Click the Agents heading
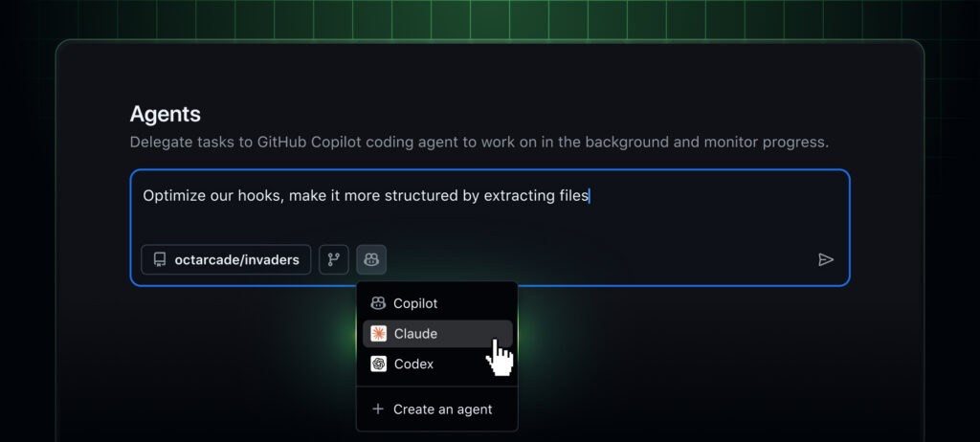Image resolution: width=980 pixels, height=442 pixels. coord(166,114)
